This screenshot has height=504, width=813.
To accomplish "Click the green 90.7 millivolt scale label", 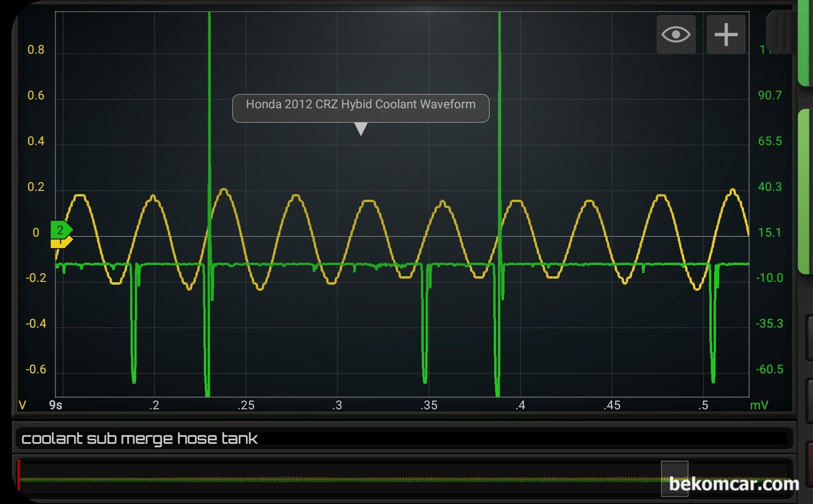I will click(x=769, y=96).
